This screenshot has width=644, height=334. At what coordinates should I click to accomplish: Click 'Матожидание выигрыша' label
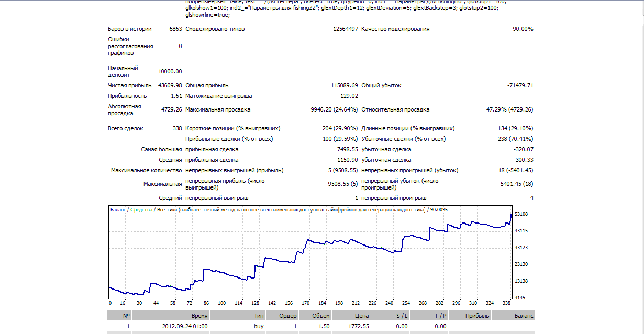pos(219,96)
